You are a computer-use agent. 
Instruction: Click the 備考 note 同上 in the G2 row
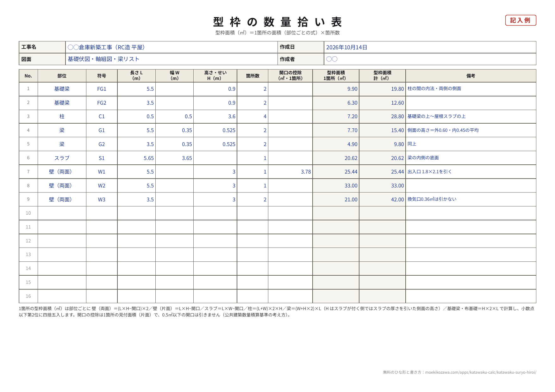pyautogui.click(x=412, y=144)
